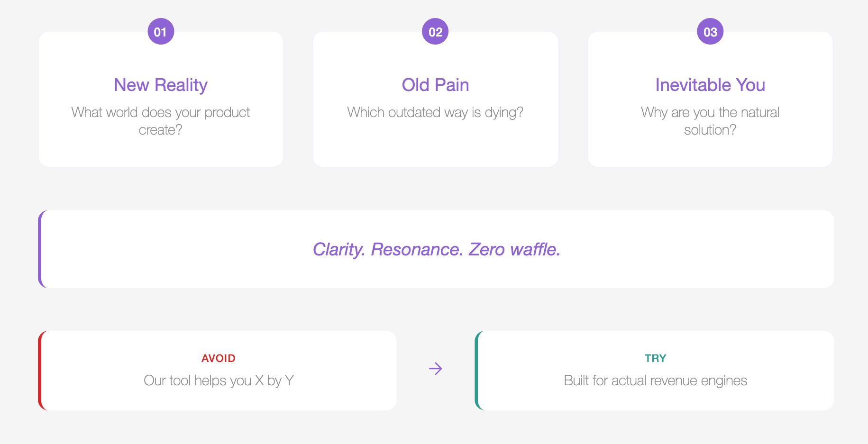Click the green accent bar on Try card

pos(477,371)
